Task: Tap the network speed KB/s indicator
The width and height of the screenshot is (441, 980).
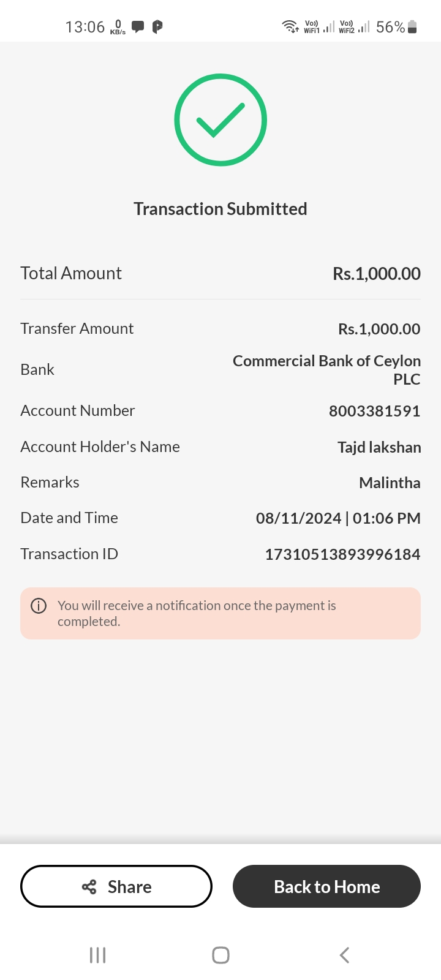Action: [118, 27]
